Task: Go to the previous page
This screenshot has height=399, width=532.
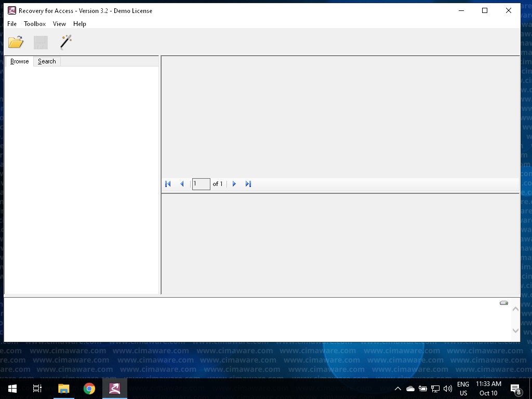Action: pyautogui.click(x=182, y=184)
